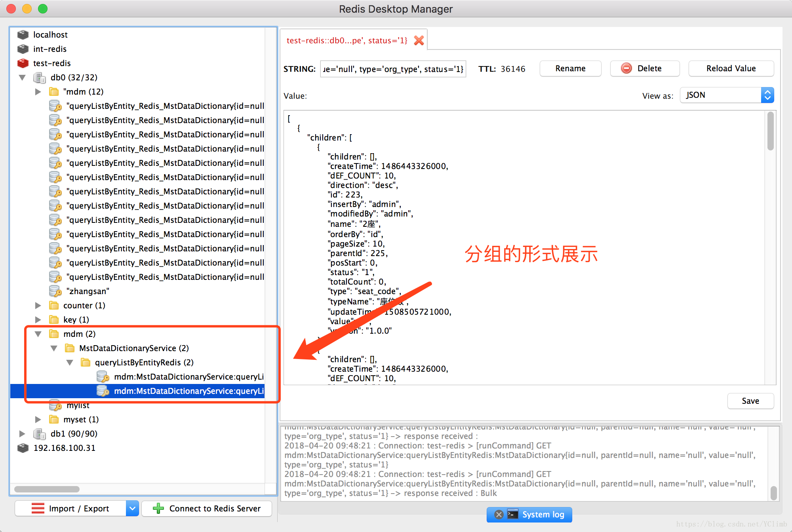The image size is (792, 532).
Task: Click the Save button
Action: click(750, 401)
